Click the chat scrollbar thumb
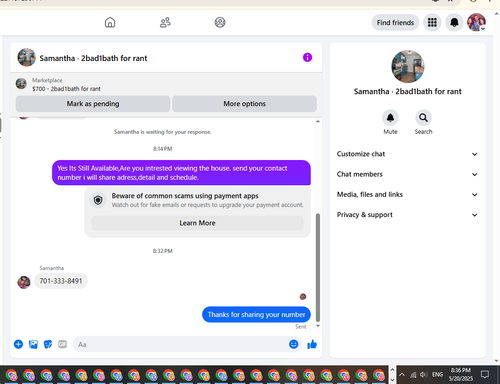This screenshot has height=384, width=500. (318, 267)
